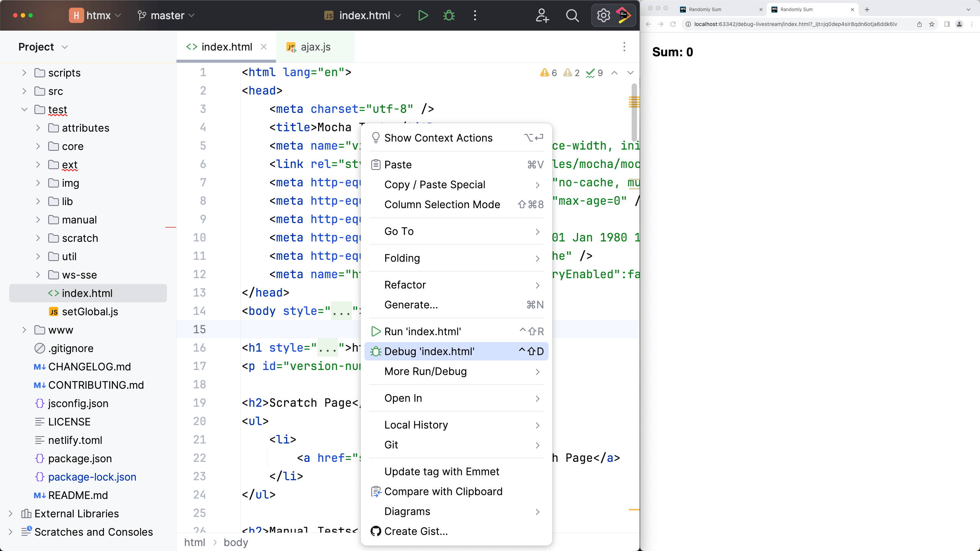Screen dimensions: 980x551
Task: Open IDE settings gear icon
Action: (x=603, y=15)
